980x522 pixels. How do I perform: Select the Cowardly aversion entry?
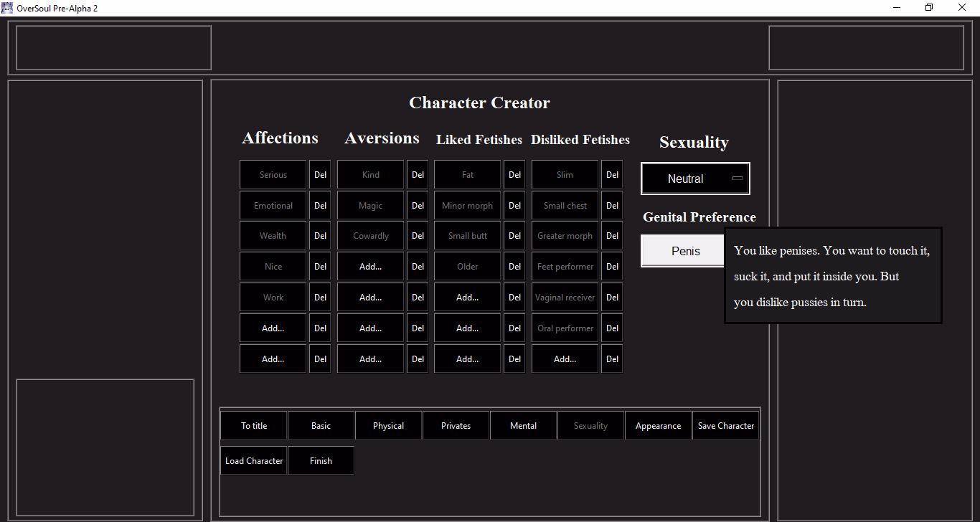point(371,235)
